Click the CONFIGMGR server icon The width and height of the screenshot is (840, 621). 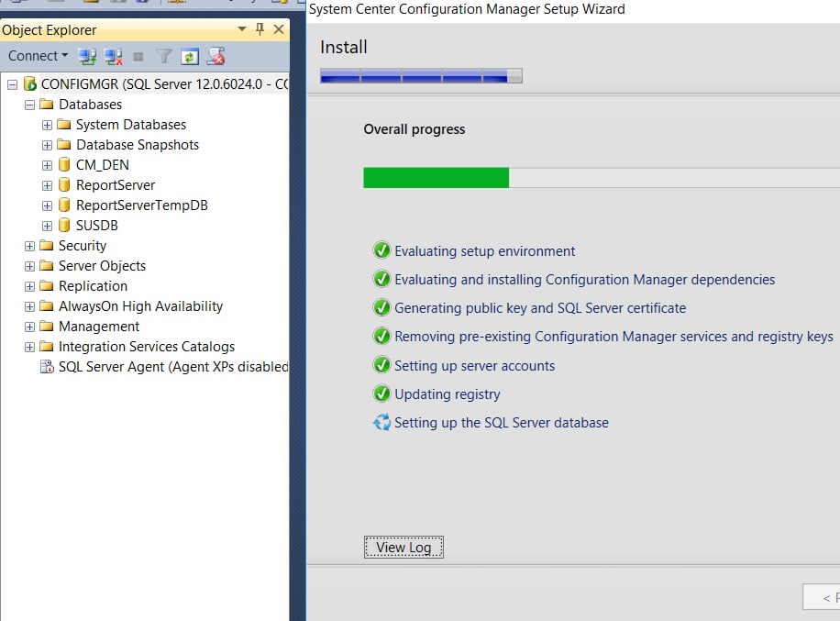pos(30,83)
